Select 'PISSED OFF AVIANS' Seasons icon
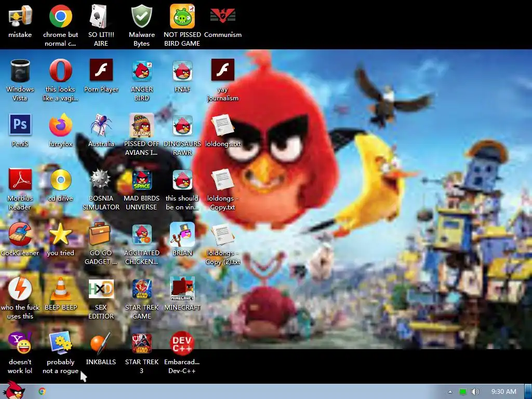Viewport: 532px width, 399px height. point(141,125)
